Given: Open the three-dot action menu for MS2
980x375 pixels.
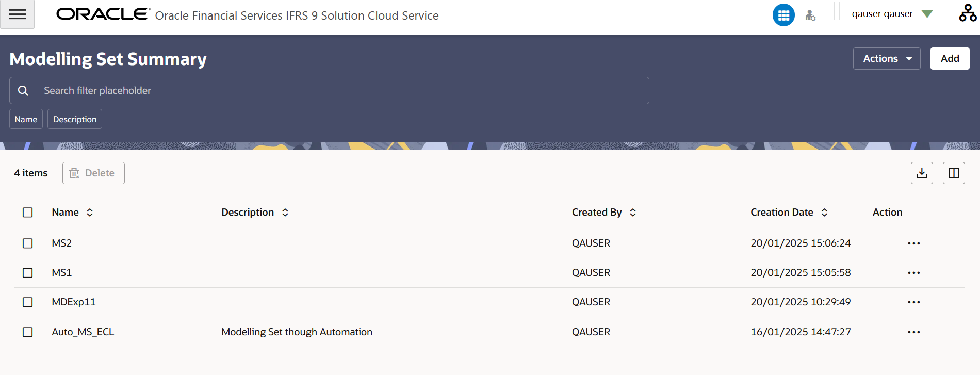Looking at the screenshot, I should (913, 243).
